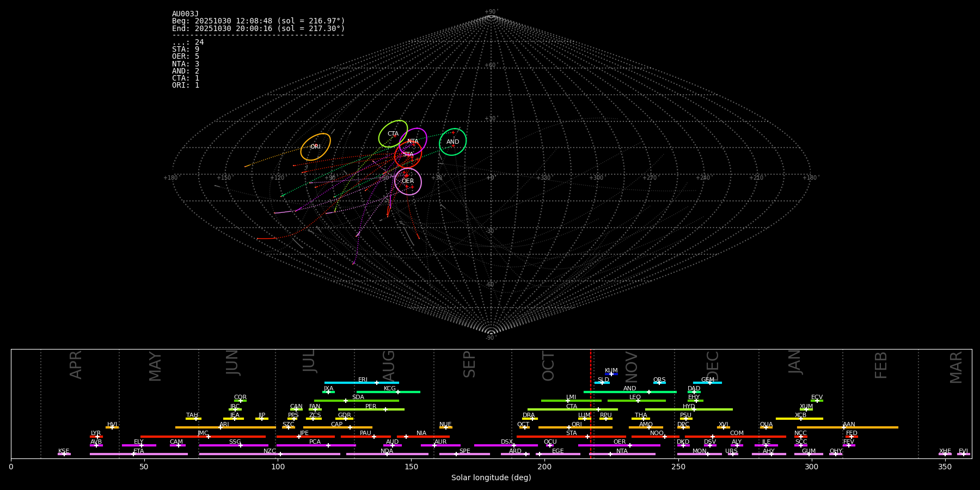The image size is (980, 490).
Task: Select the pink OER radiant circle on sky map
Action: tap(408, 181)
